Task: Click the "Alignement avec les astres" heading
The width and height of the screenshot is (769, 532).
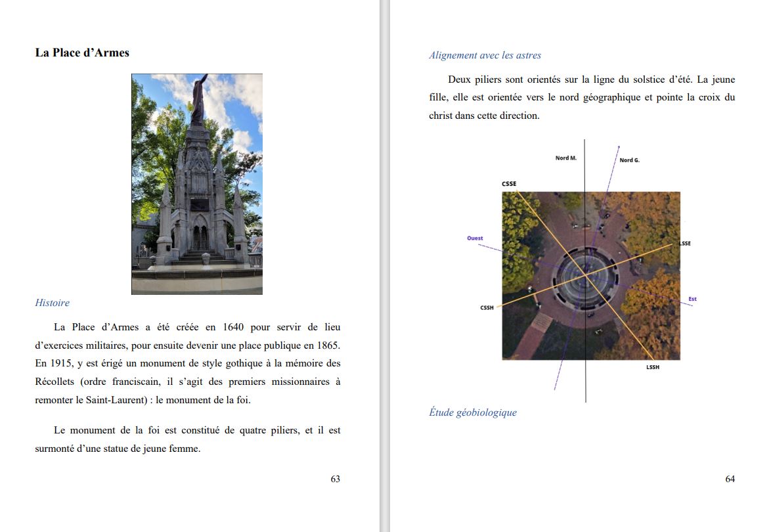Action: [485, 55]
